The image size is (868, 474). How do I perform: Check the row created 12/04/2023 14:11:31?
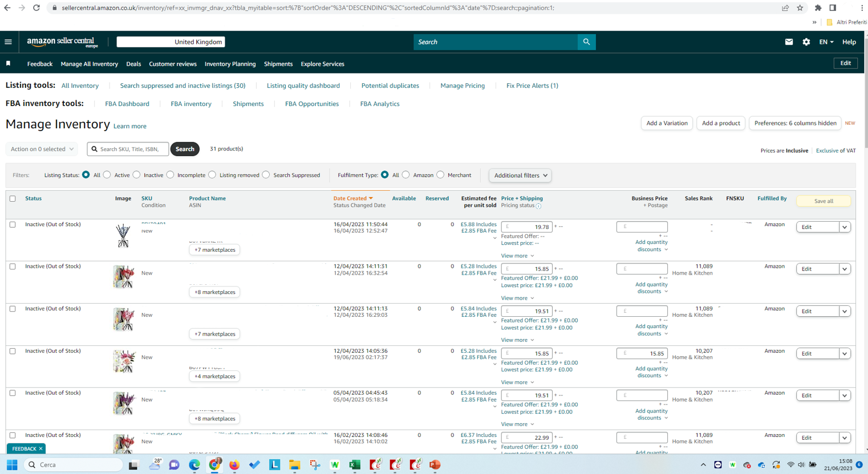(x=13, y=267)
